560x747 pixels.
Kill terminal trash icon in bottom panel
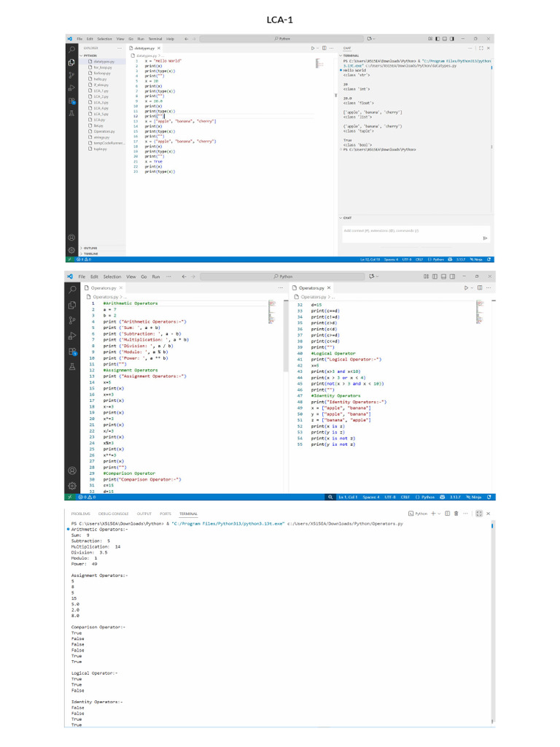pyautogui.click(x=456, y=514)
